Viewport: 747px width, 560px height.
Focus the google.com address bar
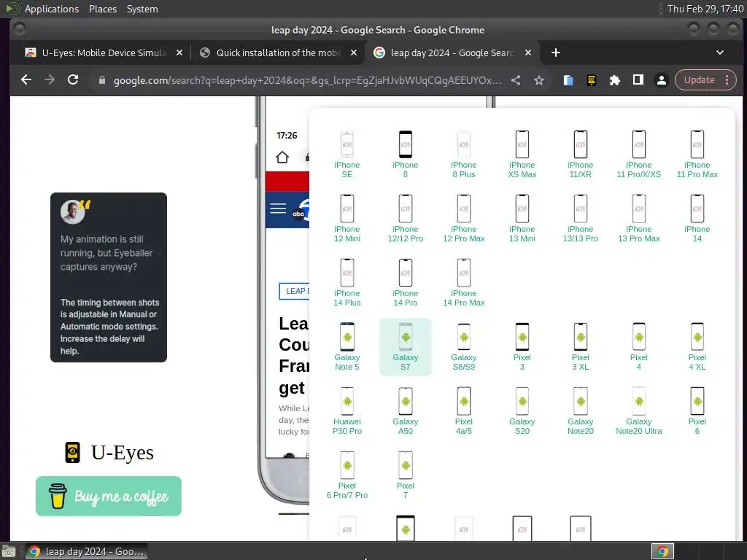click(307, 80)
